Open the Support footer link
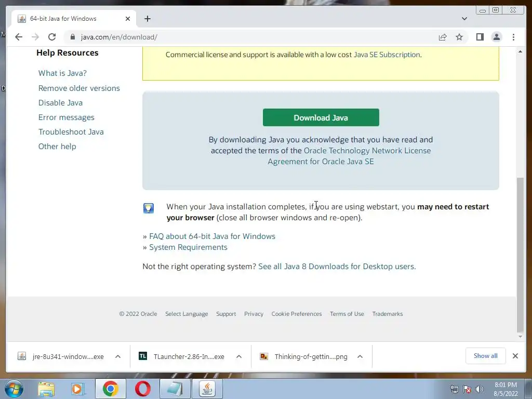The image size is (532, 399). (x=226, y=314)
